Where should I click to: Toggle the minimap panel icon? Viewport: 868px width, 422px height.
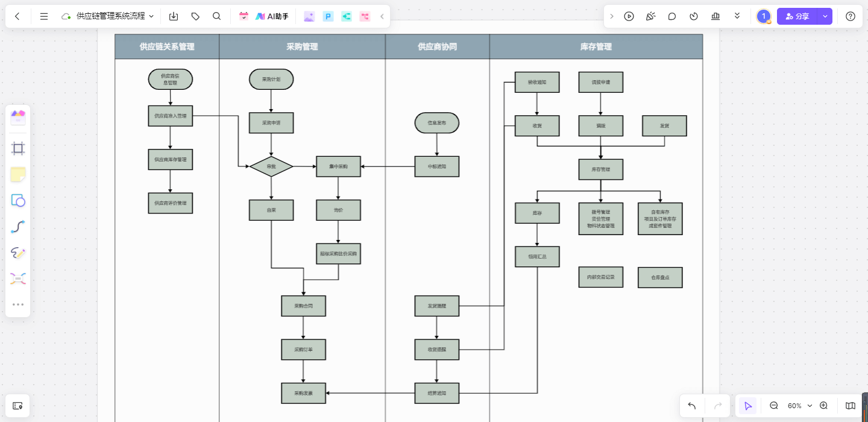[851, 406]
